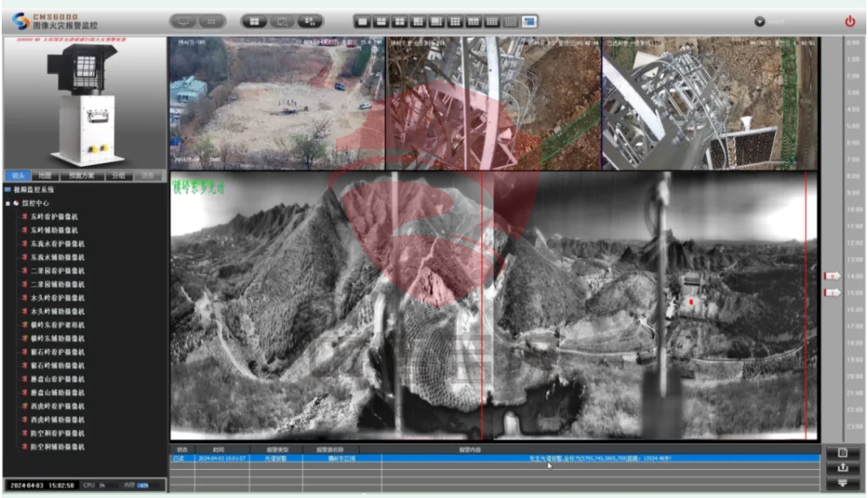
Task: Click the red power button at top right
Action: (849, 21)
